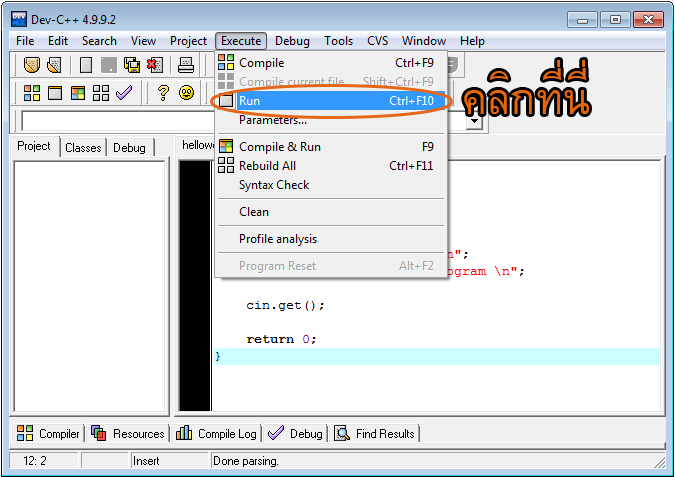Click the black editor gutter strip
This screenshot has width=675, height=477.
pos(195,285)
